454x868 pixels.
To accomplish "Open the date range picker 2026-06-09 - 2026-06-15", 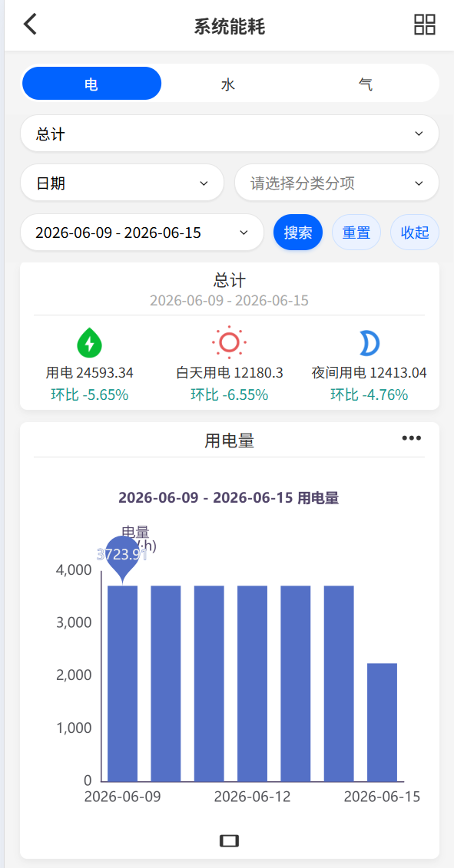I will pos(142,233).
